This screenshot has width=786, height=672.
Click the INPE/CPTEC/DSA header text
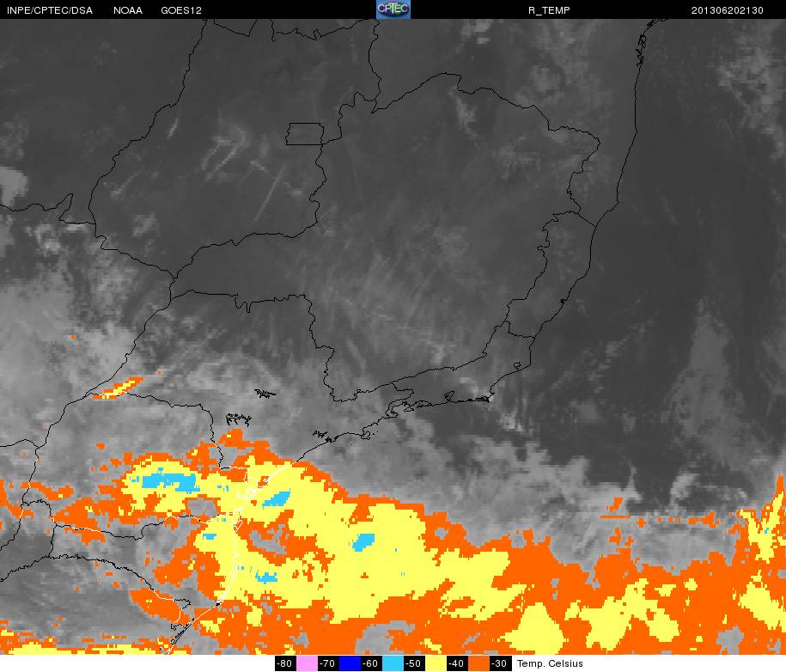[x=50, y=10]
